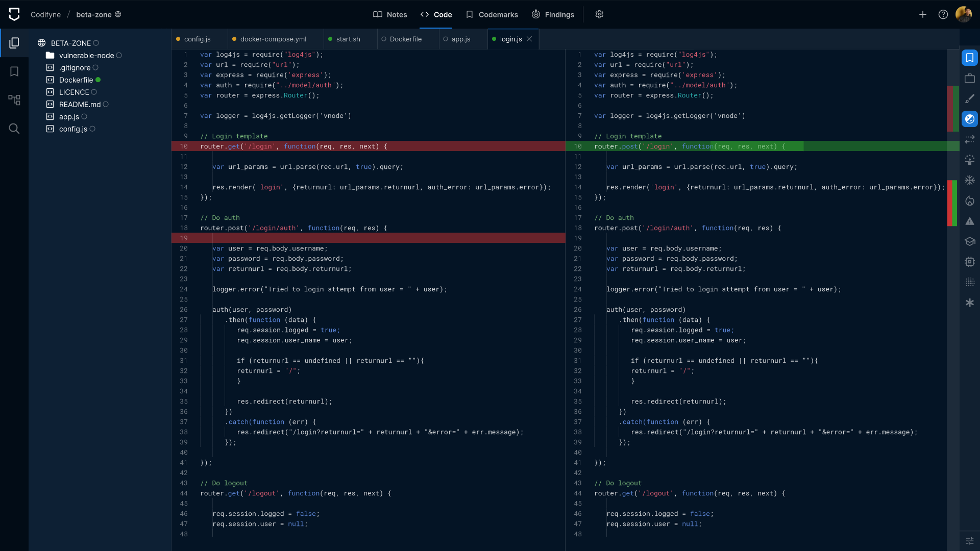Open the file explorer sidebar icon
The width and height of the screenshot is (980, 551).
14,43
